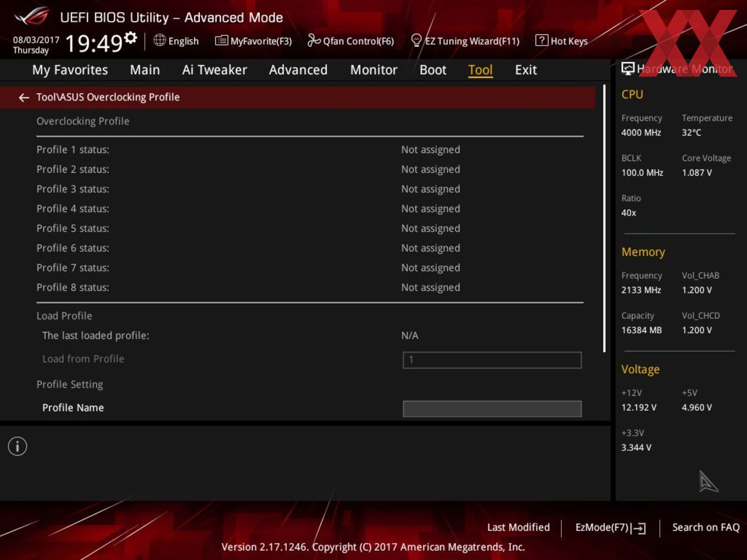Image resolution: width=747 pixels, height=560 pixels.
Task: Click the CPU frequency 4000 MHz value
Action: [x=641, y=132]
